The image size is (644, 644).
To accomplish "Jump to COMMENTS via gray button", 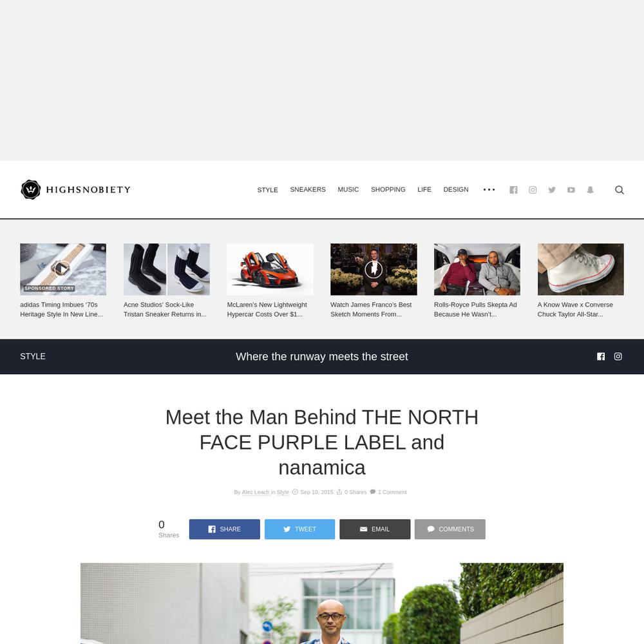I will tap(450, 529).
